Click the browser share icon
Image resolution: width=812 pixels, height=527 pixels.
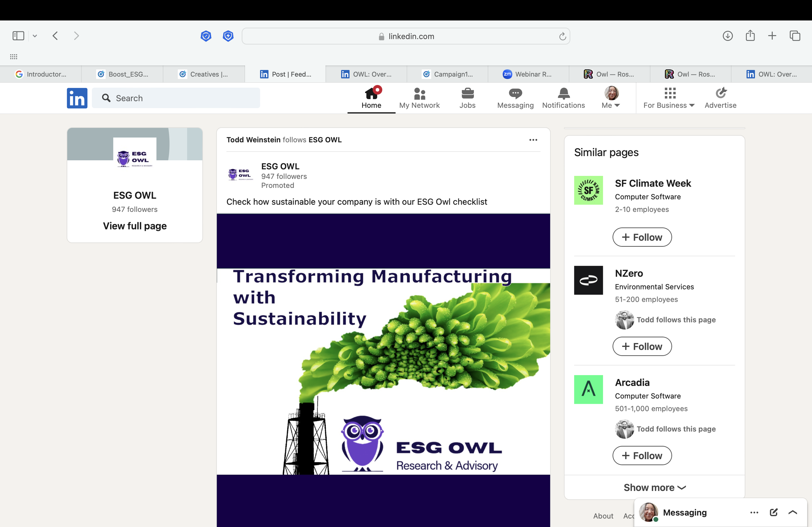[750, 36]
